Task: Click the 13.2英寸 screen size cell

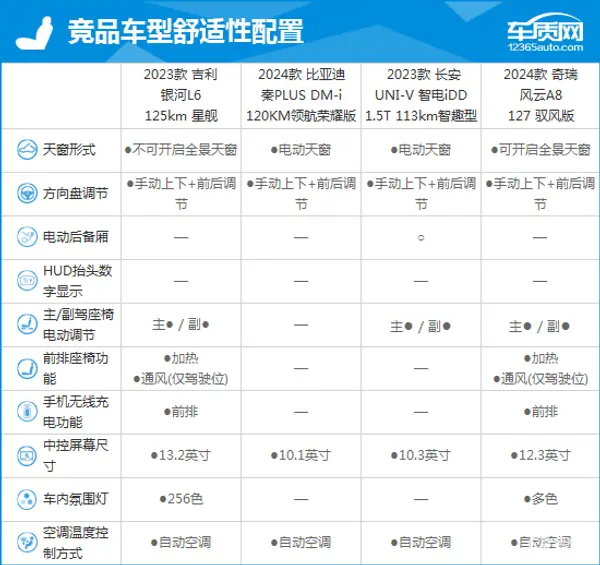Action: click(x=181, y=455)
